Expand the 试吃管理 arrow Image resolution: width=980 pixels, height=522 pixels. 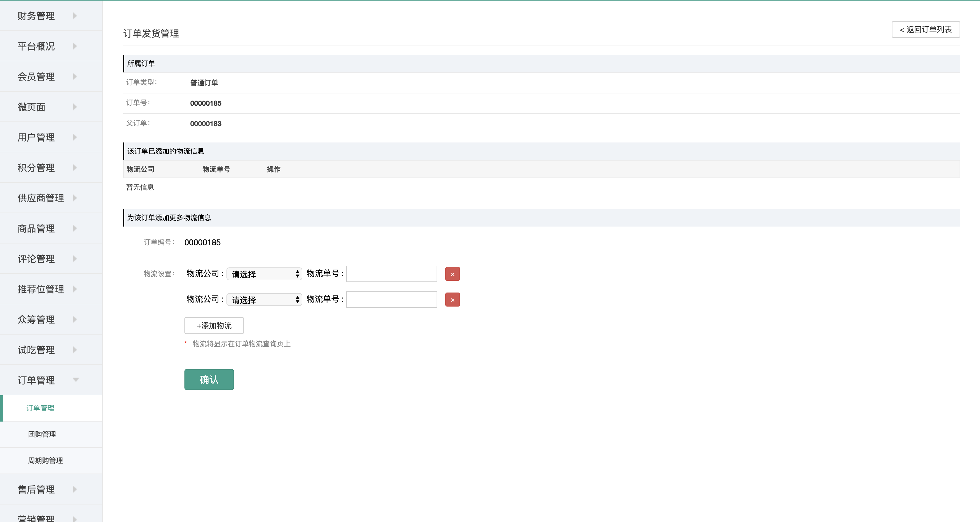75,350
